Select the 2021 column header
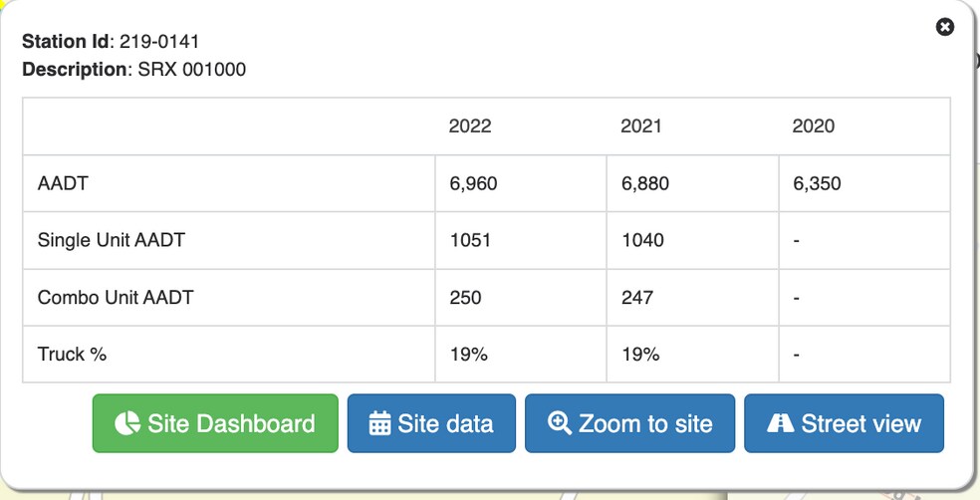The height and width of the screenshot is (500, 980). point(641,126)
